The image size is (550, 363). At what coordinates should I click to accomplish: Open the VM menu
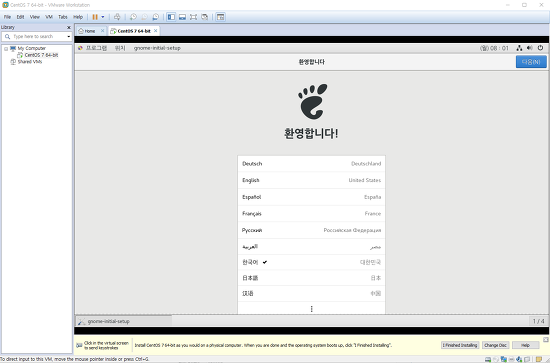49,17
